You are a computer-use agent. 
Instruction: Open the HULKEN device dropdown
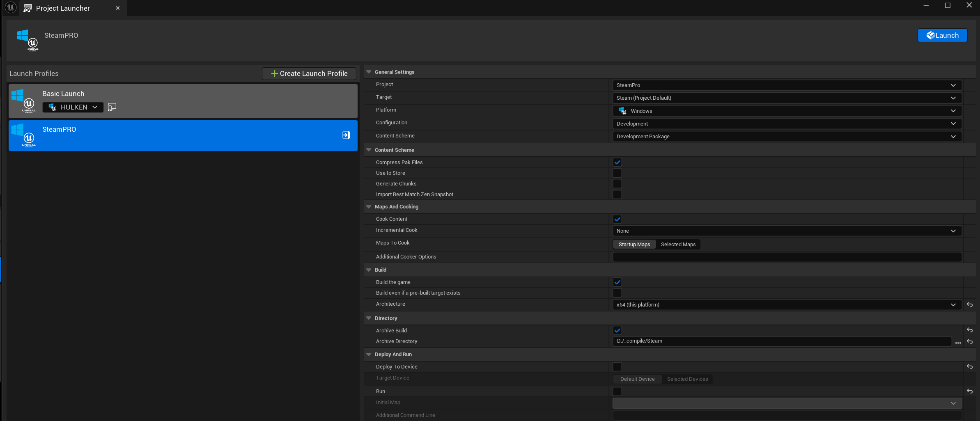click(x=73, y=107)
